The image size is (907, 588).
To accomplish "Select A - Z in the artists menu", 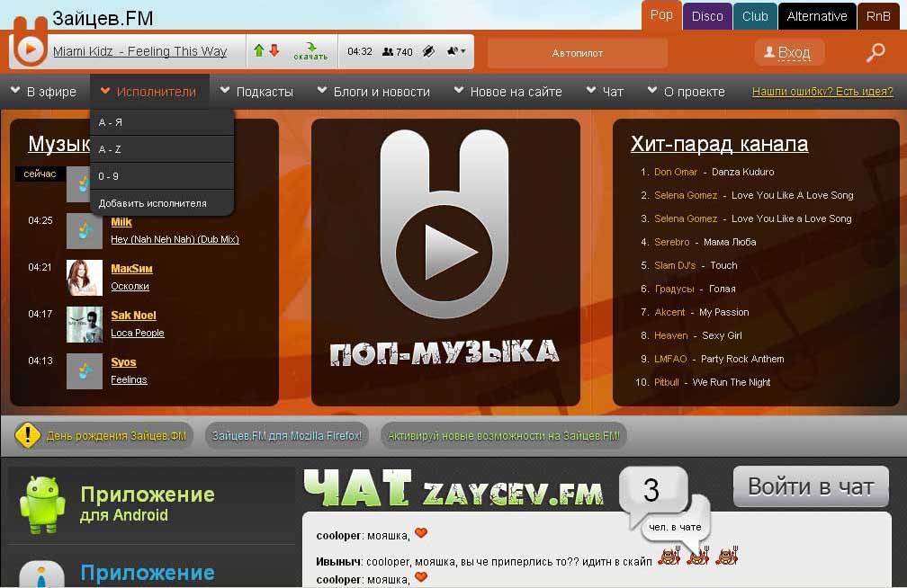I will (162, 149).
